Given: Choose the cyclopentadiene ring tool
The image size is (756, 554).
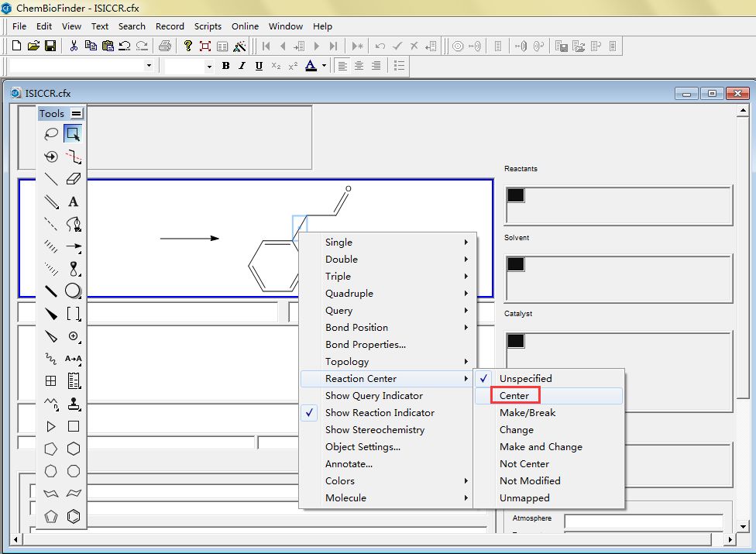Looking at the screenshot, I should coord(50,516).
